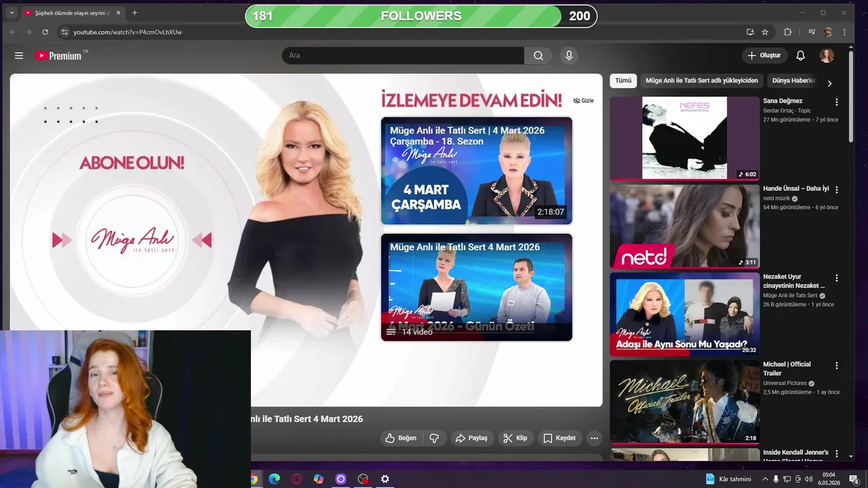Open Serdar Ortaç - Topic channel link
868x488 pixels.
tap(787, 110)
